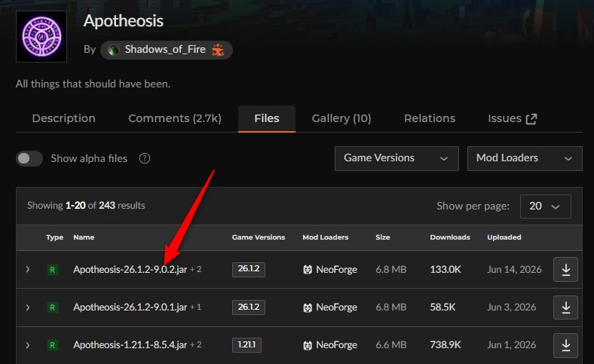Image resolution: width=594 pixels, height=364 pixels.
Task: Click the Apotheosis mod logo thumbnail
Action: [x=41, y=36]
